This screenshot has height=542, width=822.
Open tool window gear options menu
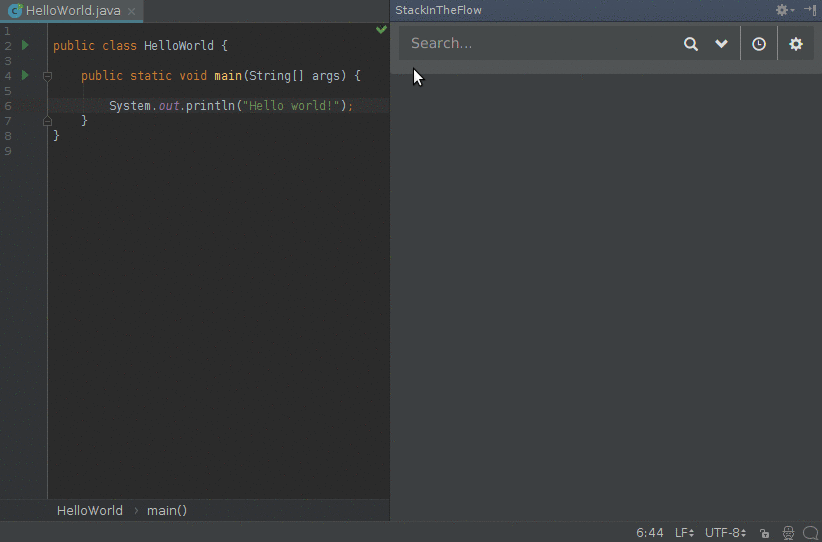point(784,10)
